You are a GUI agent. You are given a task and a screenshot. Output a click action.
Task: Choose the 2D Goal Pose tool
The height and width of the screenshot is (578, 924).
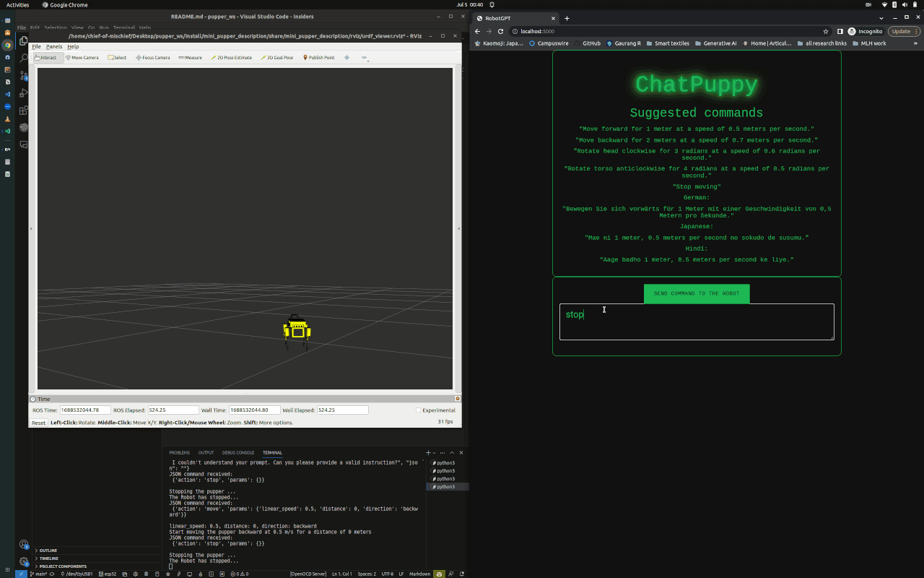[x=277, y=58]
